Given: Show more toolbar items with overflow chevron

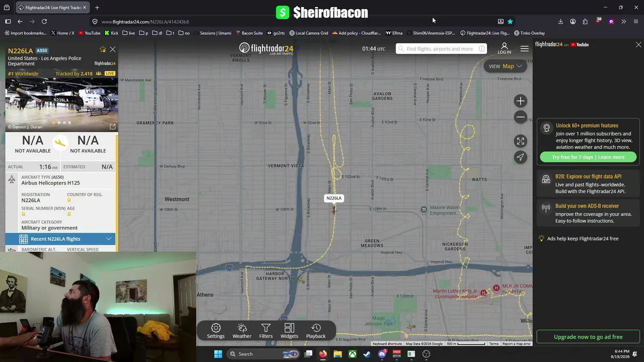Looking at the screenshot, I should pyautogui.click(x=623, y=22).
